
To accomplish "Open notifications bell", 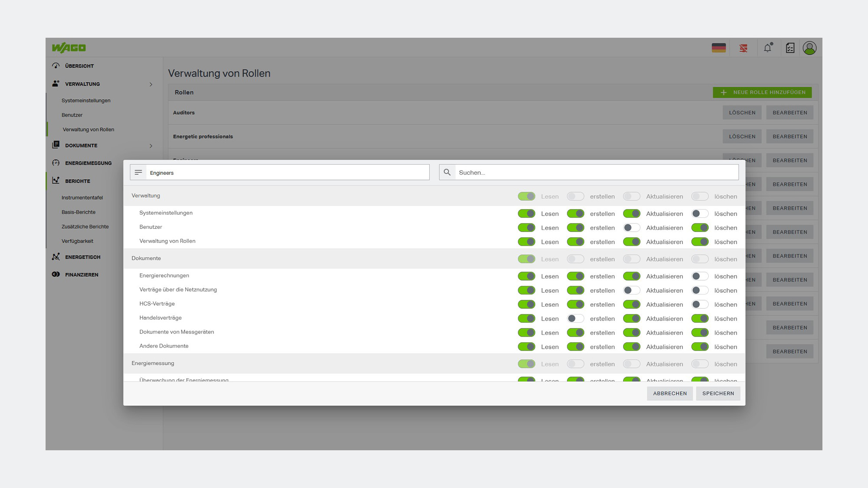I will point(768,48).
